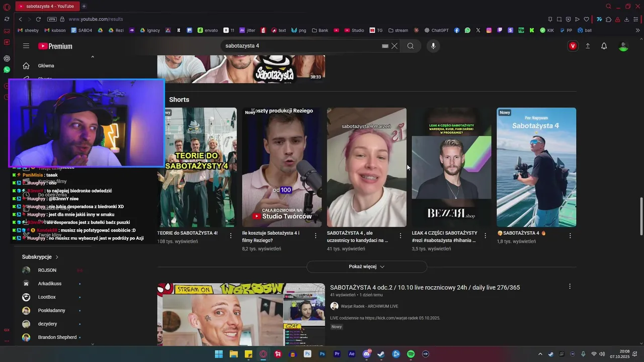Viewport: 644px width, 362px height.
Task: Bookmark page with heart icon in address bar
Action: tap(586, 19)
